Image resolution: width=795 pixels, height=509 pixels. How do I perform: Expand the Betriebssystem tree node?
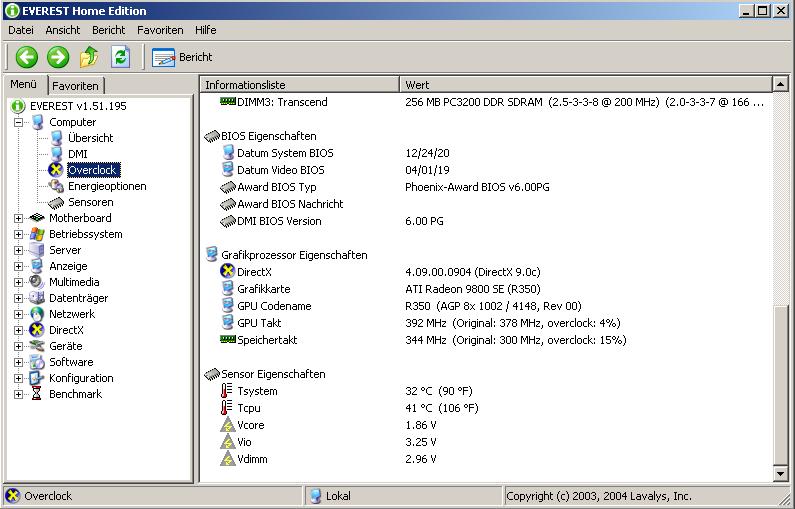tap(18, 234)
